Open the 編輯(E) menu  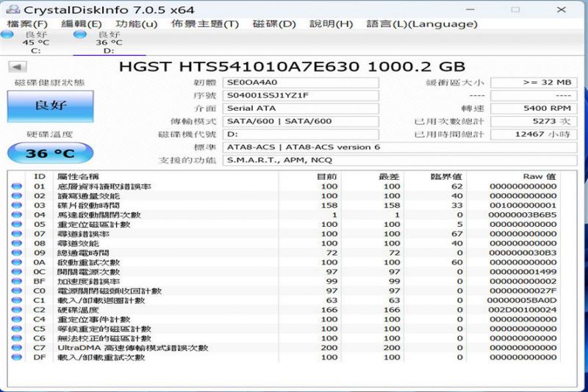(x=82, y=24)
